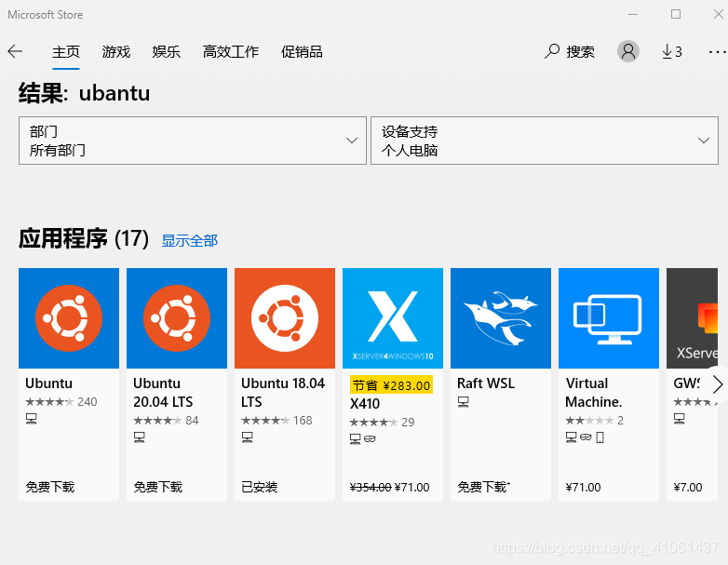
Task: Click the Ubuntu app title
Action: click(48, 383)
